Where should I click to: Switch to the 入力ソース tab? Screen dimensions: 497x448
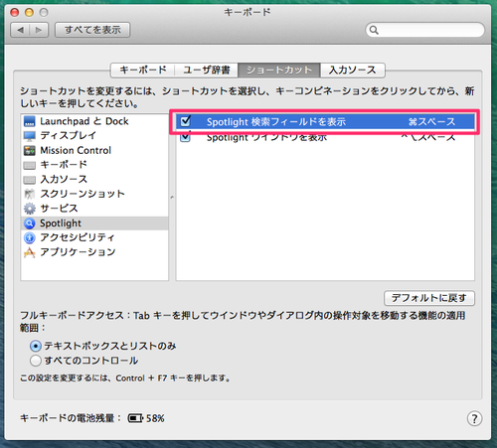point(353,71)
